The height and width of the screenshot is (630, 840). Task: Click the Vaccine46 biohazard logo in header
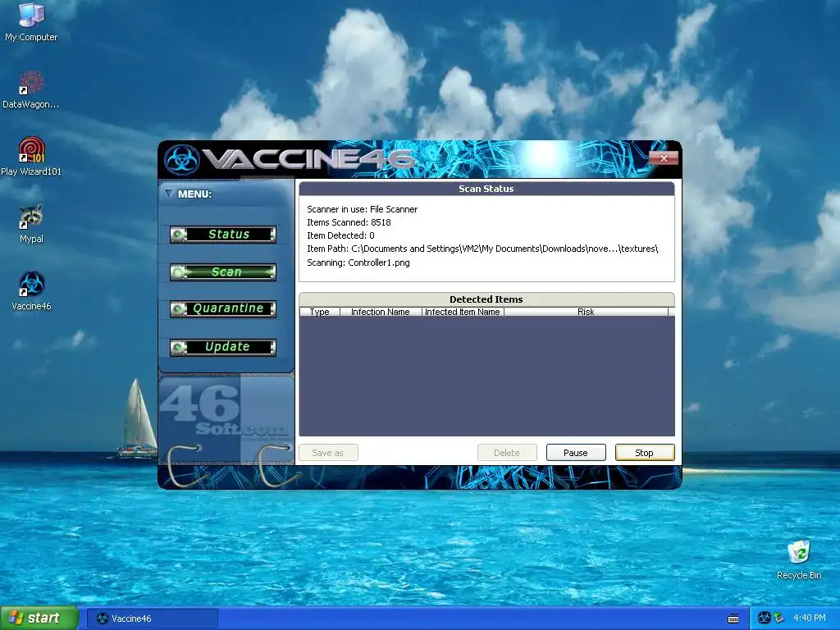[181, 160]
